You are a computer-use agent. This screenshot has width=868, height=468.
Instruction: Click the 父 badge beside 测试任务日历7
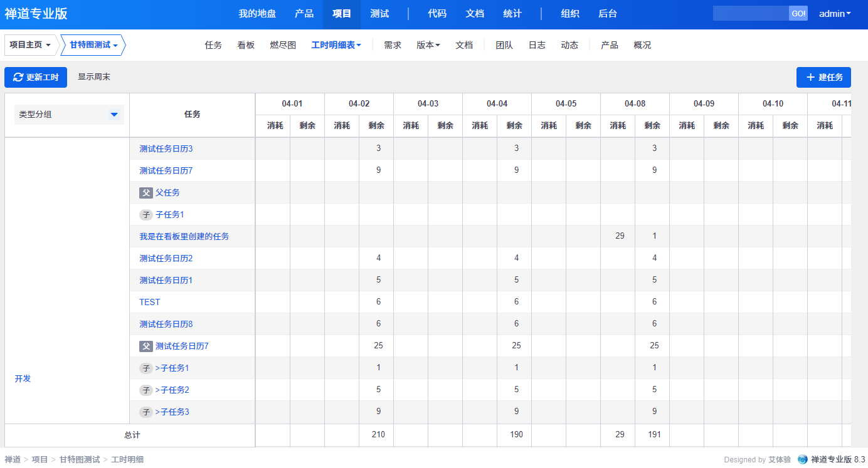pos(146,346)
